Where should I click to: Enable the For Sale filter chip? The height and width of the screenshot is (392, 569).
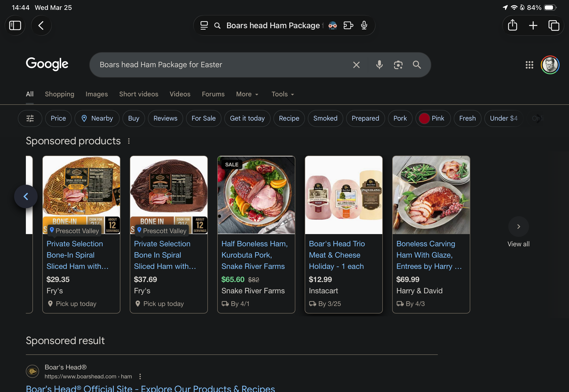pos(203,118)
